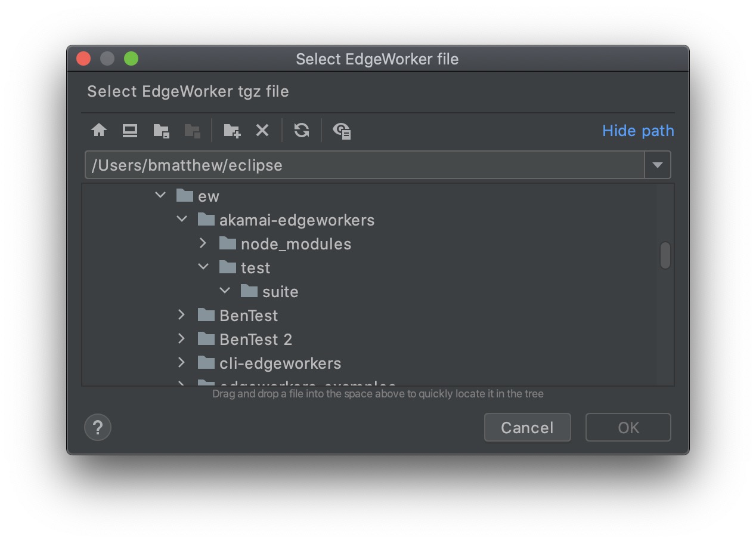Click the file tree scrollbar thumb

[x=665, y=255]
